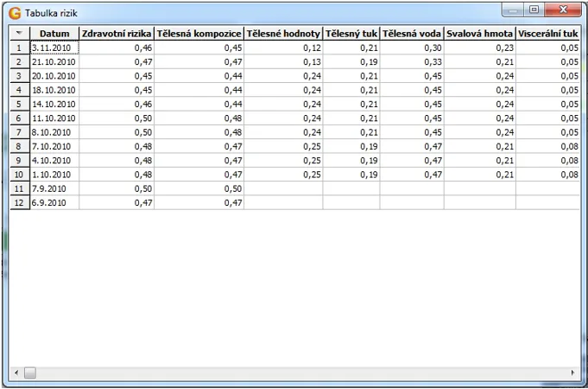588x389 pixels.
Task: Select the Svalová hmota column header
Action: (480, 33)
